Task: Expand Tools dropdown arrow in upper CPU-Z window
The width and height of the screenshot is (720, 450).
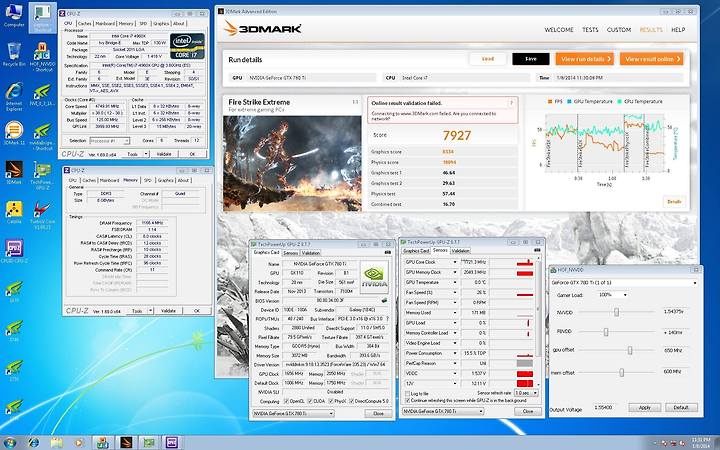Action: pyautogui.click(x=146, y=154)
